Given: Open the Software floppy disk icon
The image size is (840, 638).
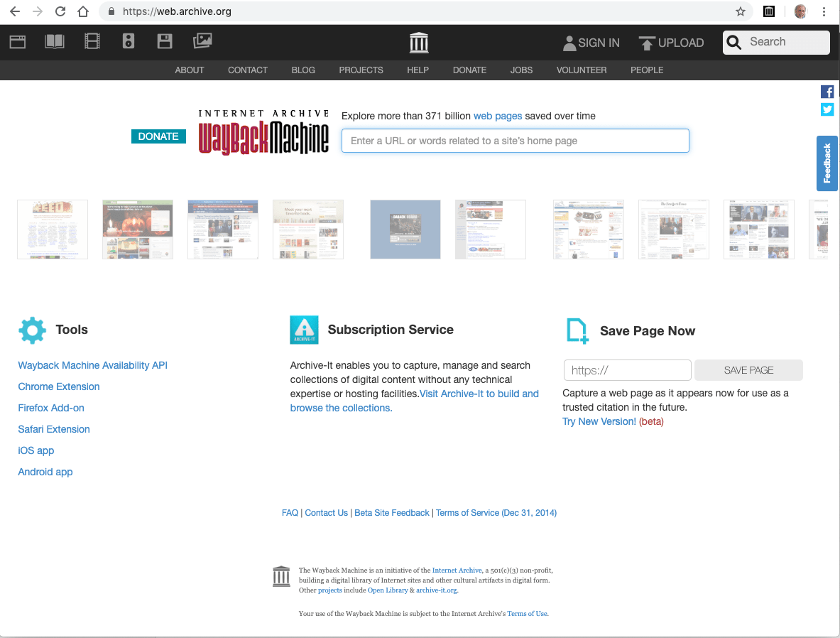Looking at the screenshot, I should 165,41.
